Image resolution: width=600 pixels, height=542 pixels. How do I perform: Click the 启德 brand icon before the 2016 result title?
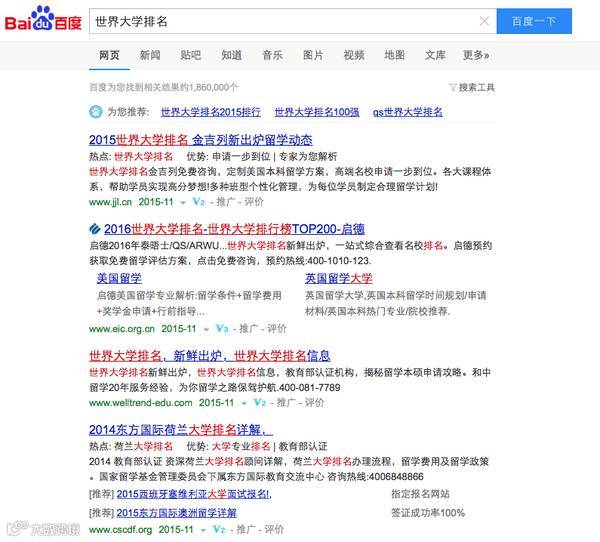pyautogui.click(x=95, y=229)
